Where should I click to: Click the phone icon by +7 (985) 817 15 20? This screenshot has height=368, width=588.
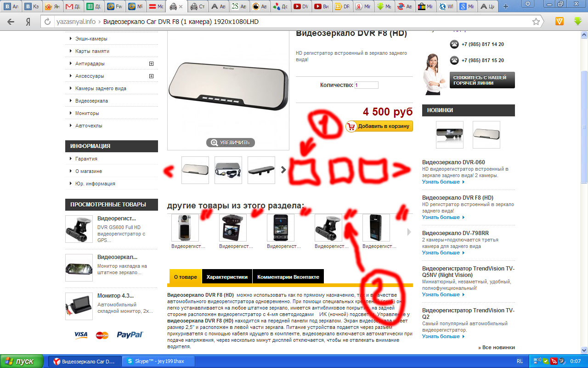pos(454,60)
